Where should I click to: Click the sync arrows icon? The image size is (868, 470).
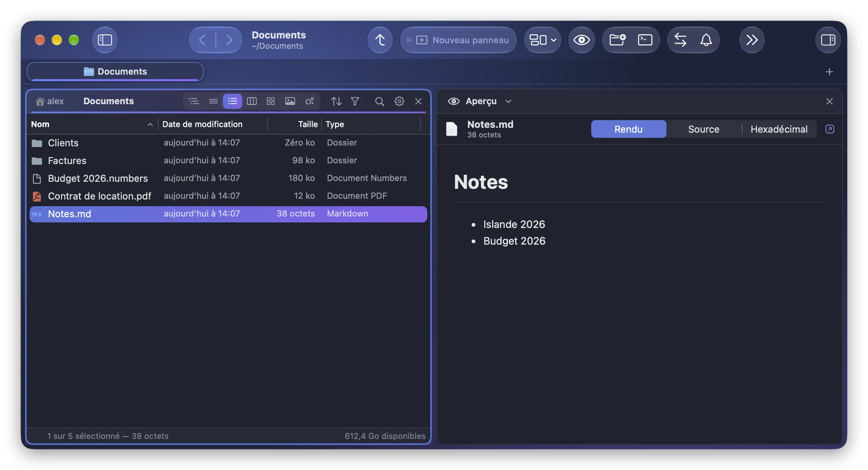point(680,40)
